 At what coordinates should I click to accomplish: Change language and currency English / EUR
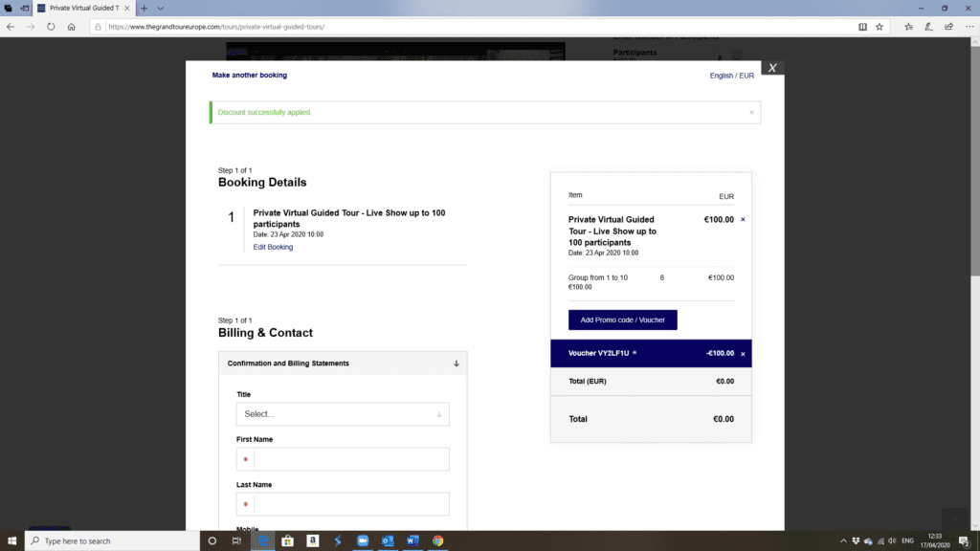click(x=732, y=76)
